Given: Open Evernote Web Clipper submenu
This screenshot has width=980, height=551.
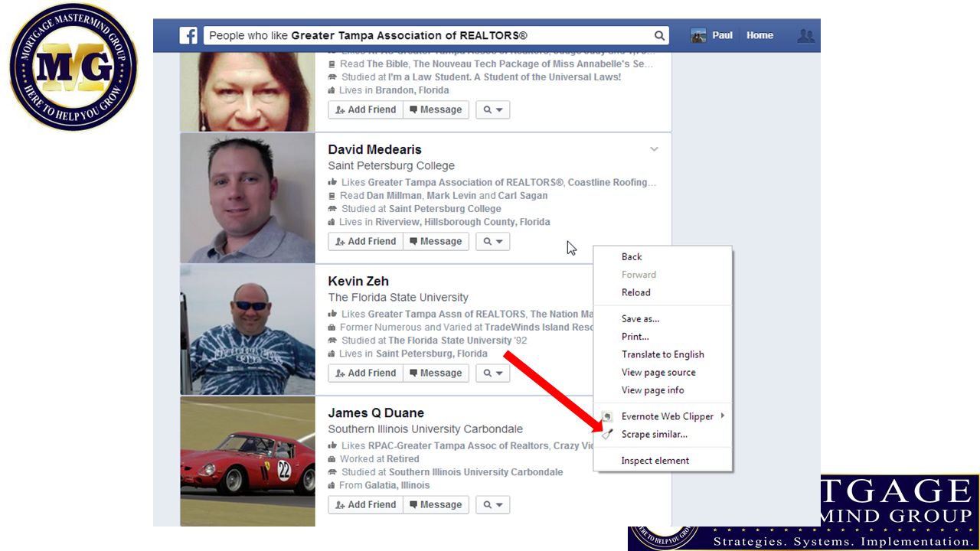Looking at the screenshot, I should (x=663, y=416).
